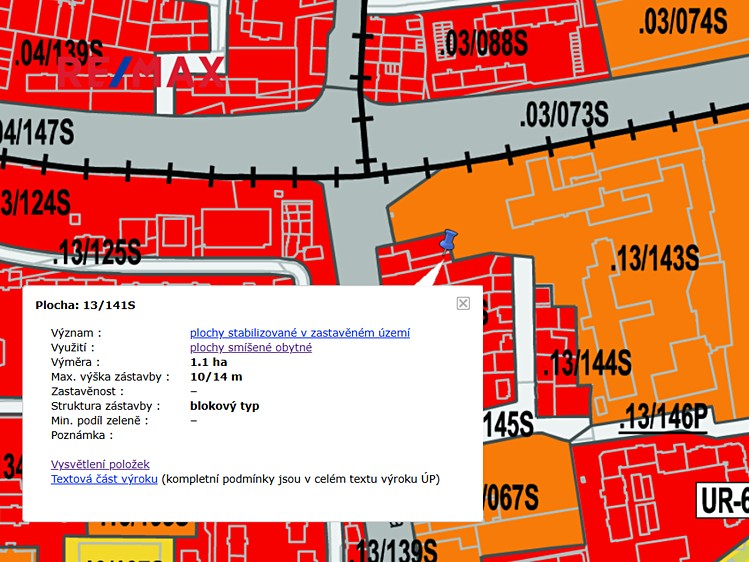Click the 'Výměra :' label

pyautogui.click(x=75, y=362)
